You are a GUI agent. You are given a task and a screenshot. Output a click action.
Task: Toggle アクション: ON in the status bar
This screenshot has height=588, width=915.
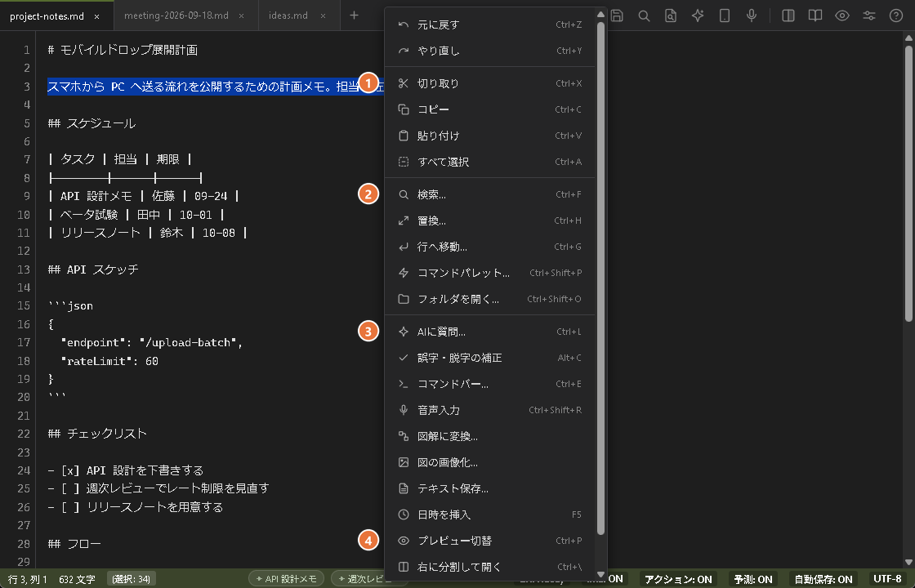tap(678, 579)
